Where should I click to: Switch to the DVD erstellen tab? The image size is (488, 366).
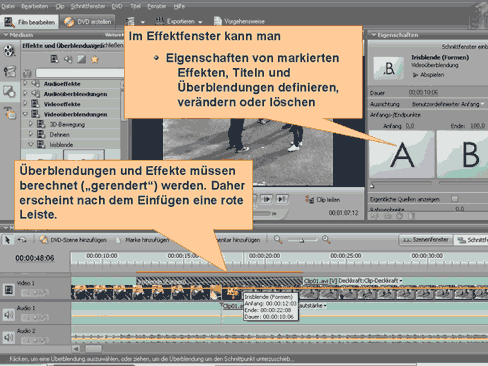[x=88, y=22]
